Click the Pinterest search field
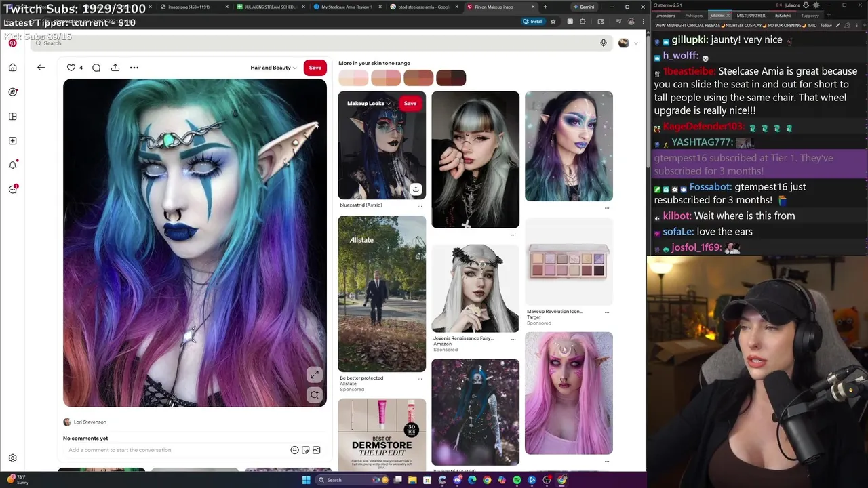The width and height of the screenshot is (868, 488). pyautogui.click(x=322, y=43)
